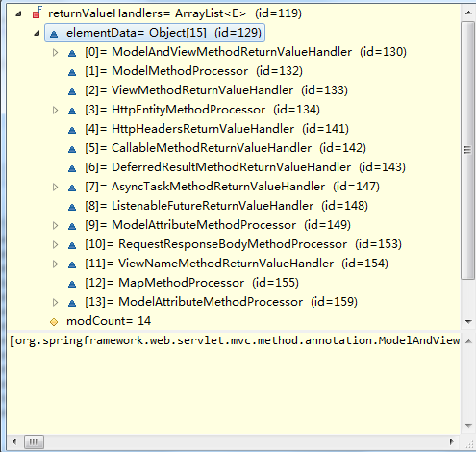Click the tree pane scroll-up arrow
This screenshot has width=476, height=452.
click(x=468, y=13)
